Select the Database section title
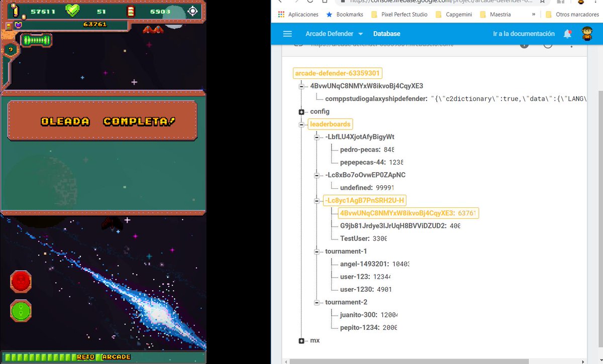 [x=386, y=34]
